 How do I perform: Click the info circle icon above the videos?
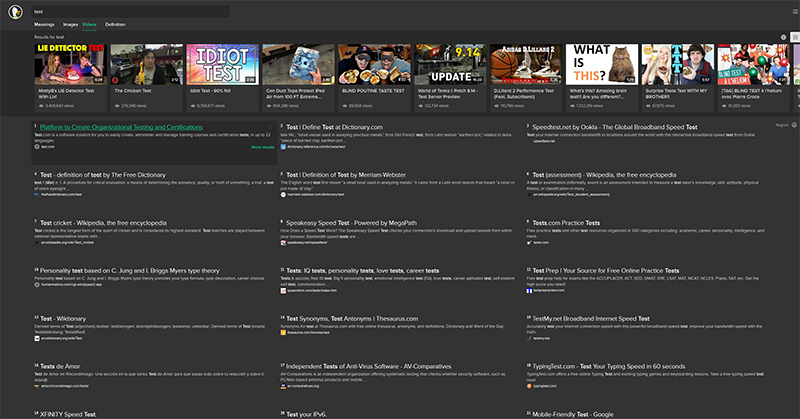(783, 37)
